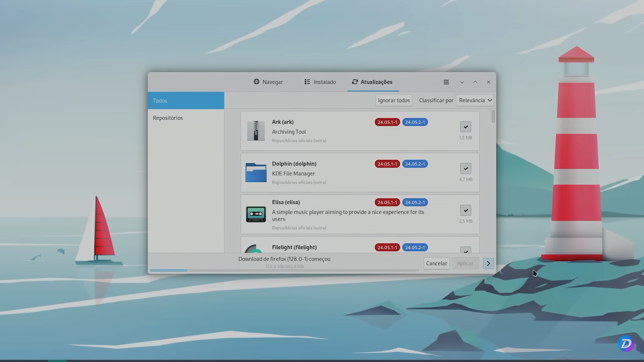Click the blue D logo watermark
Viewport: 644px width, 362px height.
(x=626, y=344)
